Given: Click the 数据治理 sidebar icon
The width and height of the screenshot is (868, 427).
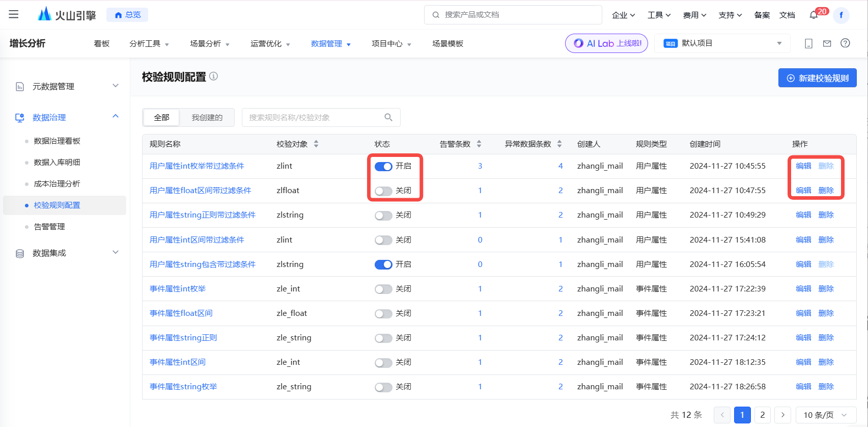Looking at the screenshot, I should (x=20, y=118).
